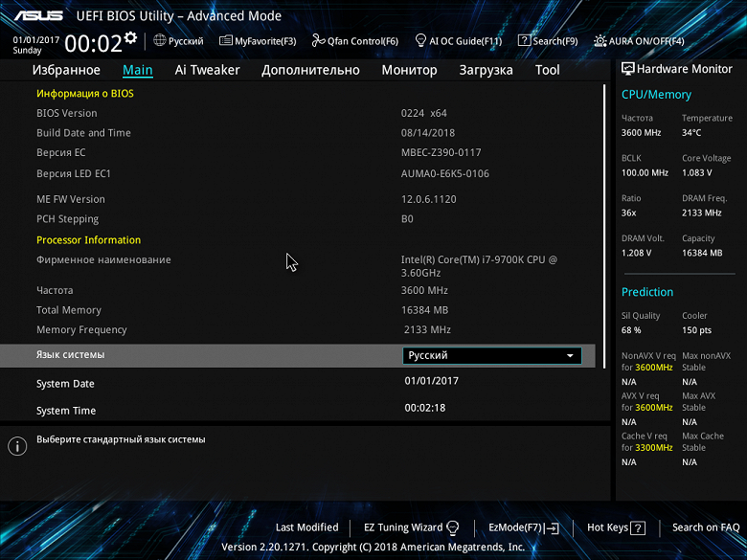This screenshot has width=747, height=560.
Task: Launch AI OC Guide(F11)
Action: coord(459,41)
